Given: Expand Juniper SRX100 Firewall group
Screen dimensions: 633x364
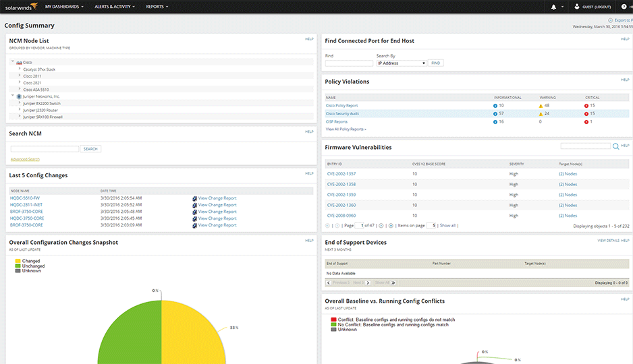Looking at the screenshot, I should click(x=20, y=117).
